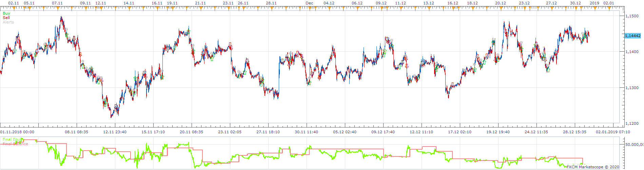The height and width of the screenshot is (170, 644).
Task: Click the 23.11 02:05 timestamp
Action: [230, 132]
